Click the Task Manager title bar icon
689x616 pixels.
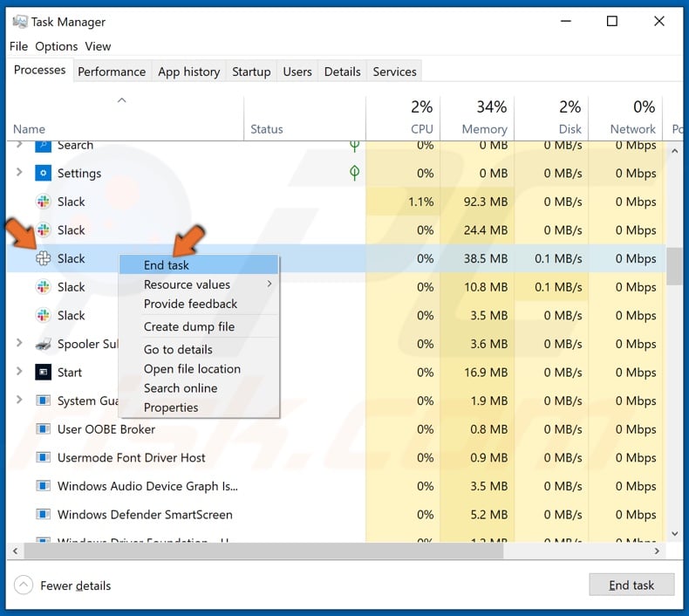pos(20,21)
